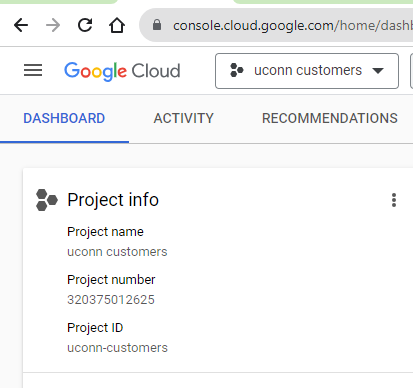Expand the project picker dropdown arrow

click(378, 71)
